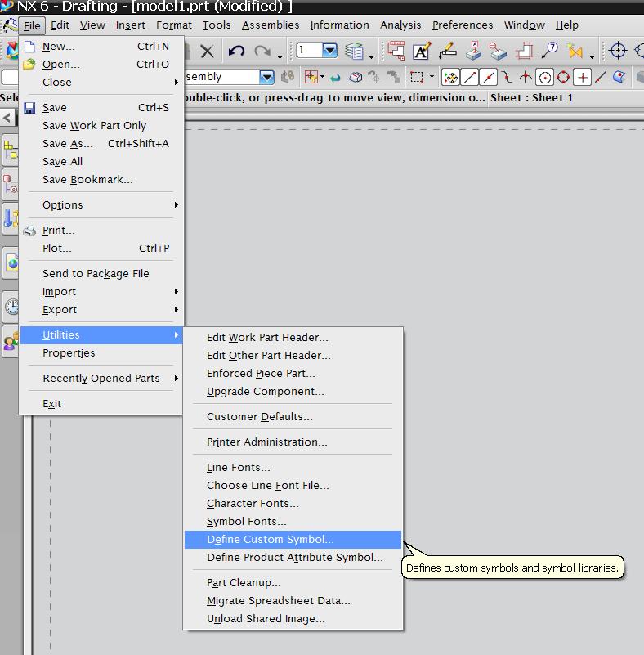Screen dimensions: 644x655
Task: Select the Centermark crosshair icon
Action: click(618, 51)
